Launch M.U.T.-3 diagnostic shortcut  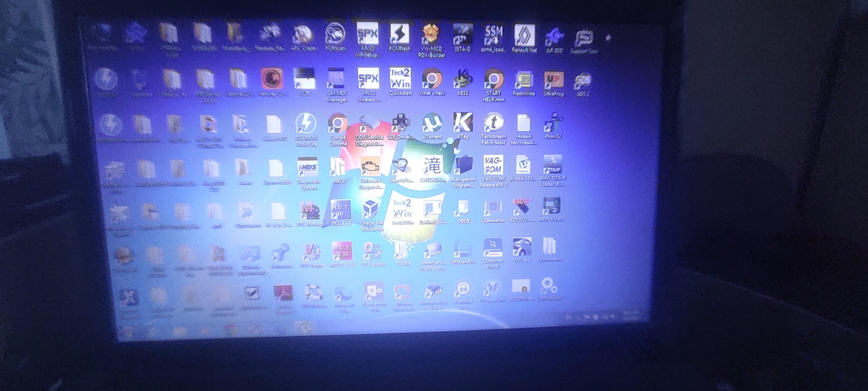tap(341, 210)
